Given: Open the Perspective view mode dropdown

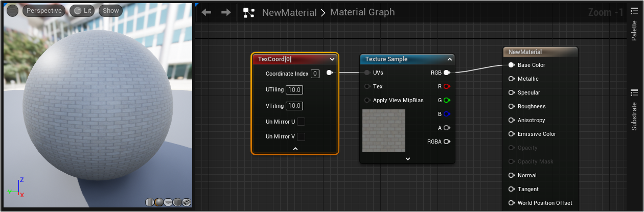Looking at the screenshot, I should [x=44, y=10].
